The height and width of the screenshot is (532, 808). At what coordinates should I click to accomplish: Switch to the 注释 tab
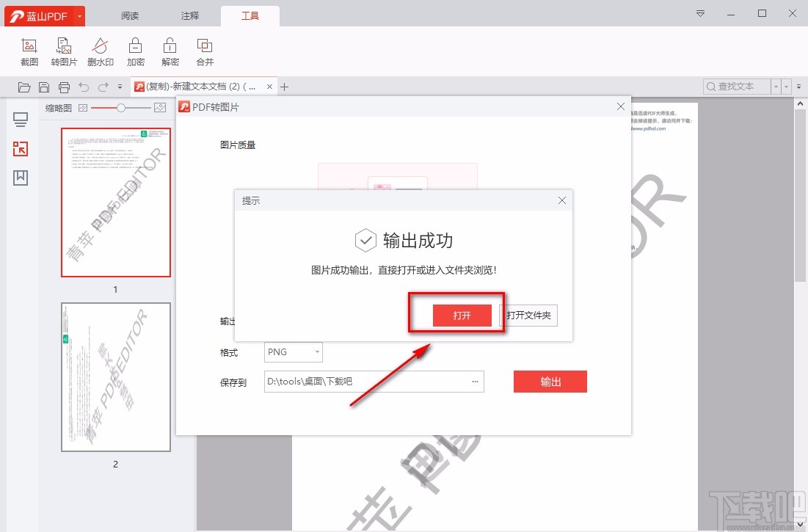(x=189, y=15)
